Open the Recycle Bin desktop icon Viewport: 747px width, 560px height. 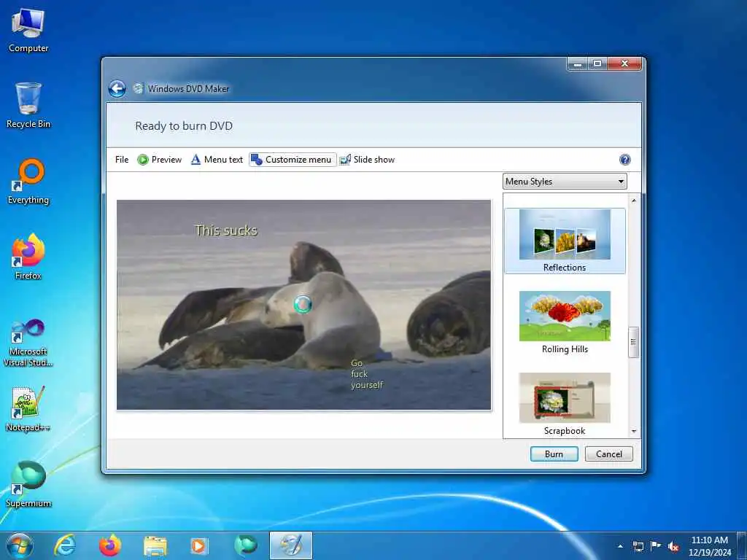(28, 106)
